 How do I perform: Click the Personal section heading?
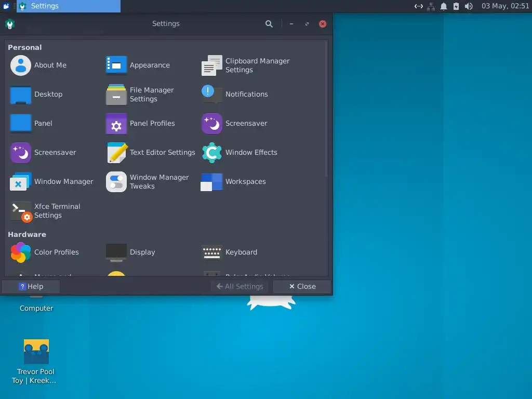coord(25,47)
